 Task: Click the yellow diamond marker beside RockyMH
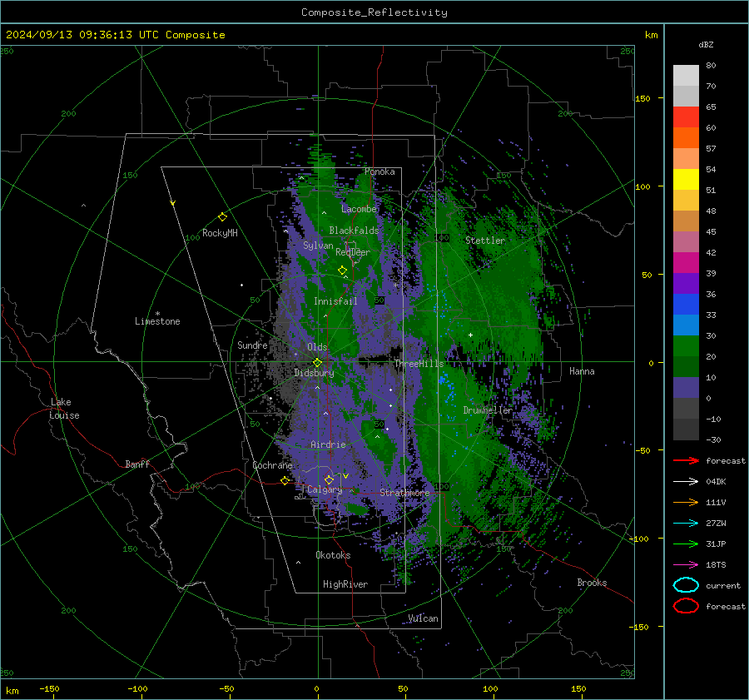[x=222, y=217]
